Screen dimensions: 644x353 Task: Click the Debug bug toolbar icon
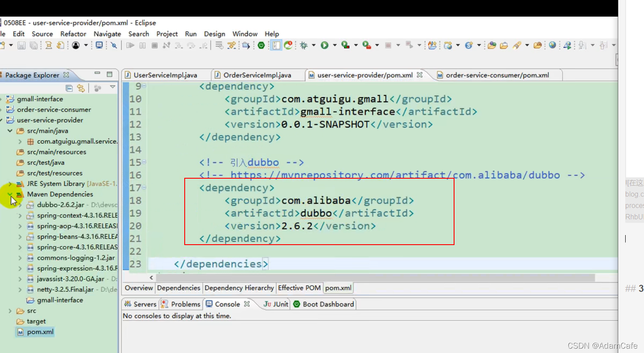click(304, 45)
